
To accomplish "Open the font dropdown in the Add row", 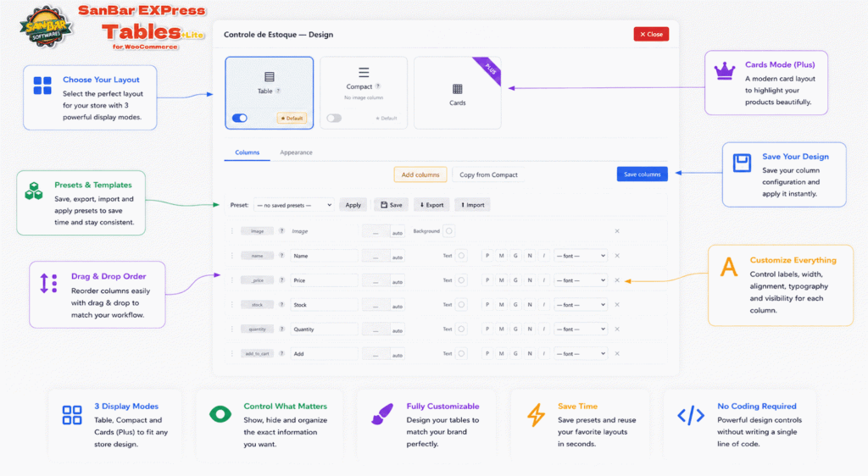I will click(x=581, y=353).
